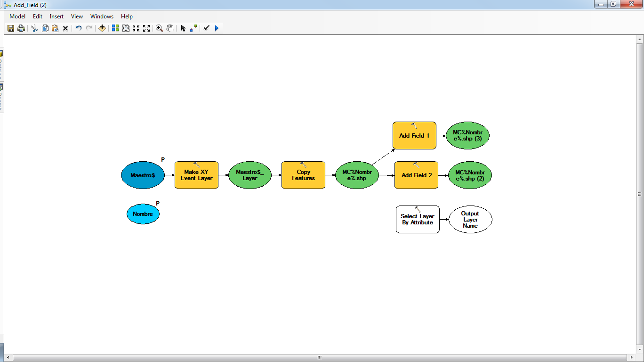Open the Help menu
644x362 pixels.
[127, 16]
